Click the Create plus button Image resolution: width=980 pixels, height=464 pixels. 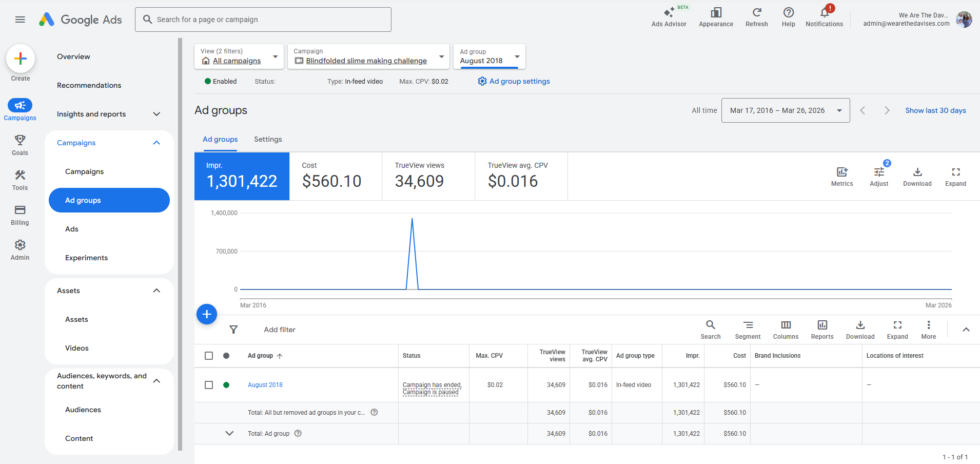[21, 59]
